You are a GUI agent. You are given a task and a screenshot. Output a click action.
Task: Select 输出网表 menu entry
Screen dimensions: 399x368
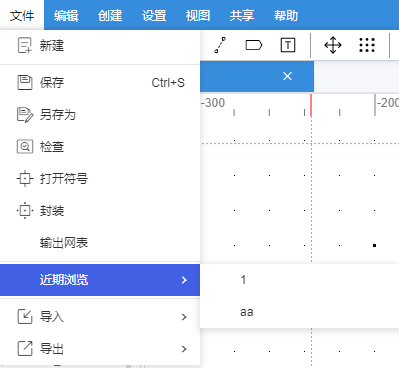(100, 243)
